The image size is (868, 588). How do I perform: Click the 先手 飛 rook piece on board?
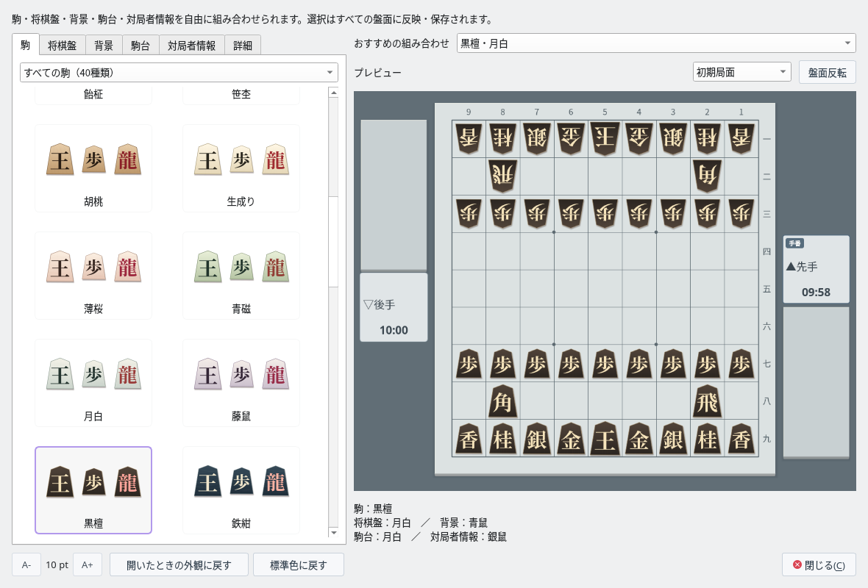pos(707,401)
